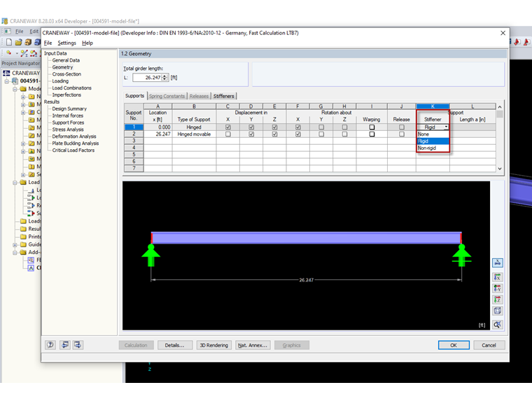Image resolution: width=532 pixels, height=399 pixels.
Task: Switch to the Supports tab
Action: pyautogui.click(x=134, y=96)
